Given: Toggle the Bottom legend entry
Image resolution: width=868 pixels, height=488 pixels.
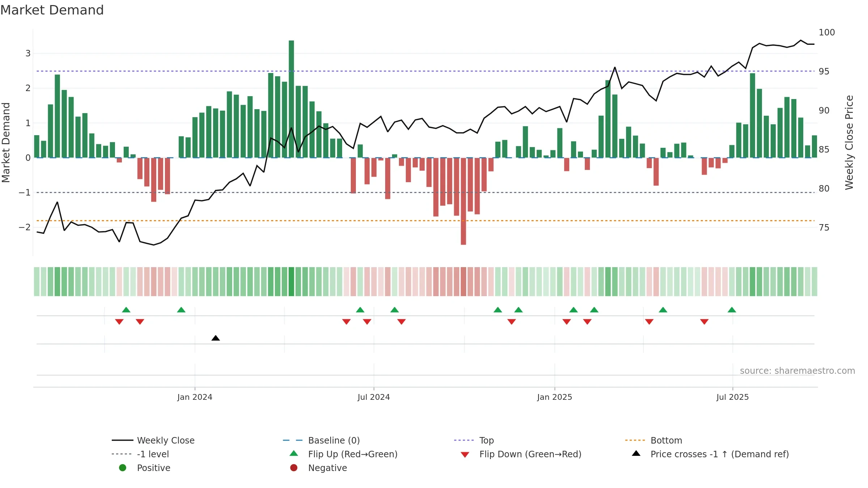Looking at the screenshot, I should pyautogui.click(x=654, y=440).
